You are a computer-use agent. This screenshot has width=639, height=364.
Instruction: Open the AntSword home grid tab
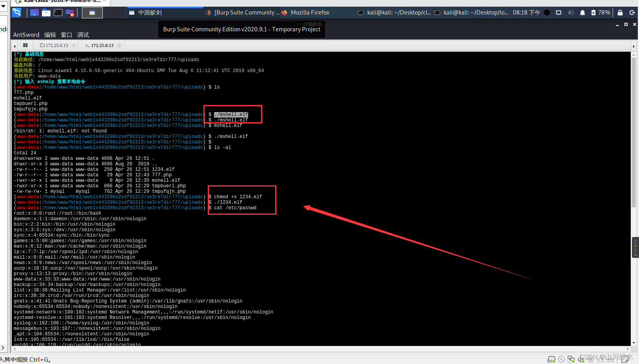click(25, 45)
